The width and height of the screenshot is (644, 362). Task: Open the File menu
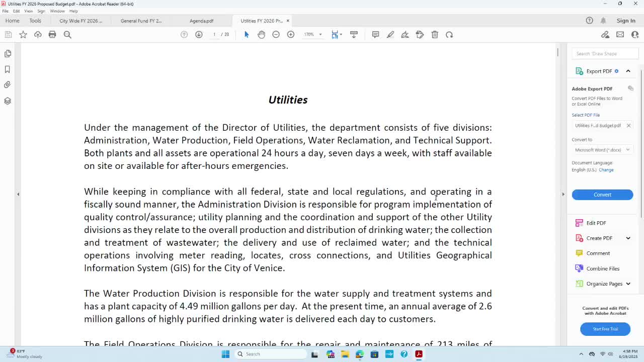click(5, 11)
